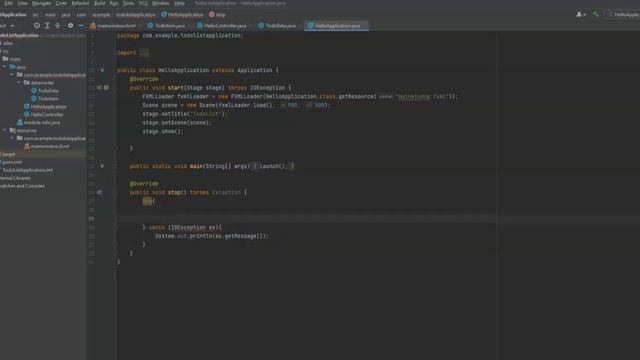
Task: Click run gutter arrow beside class HelloApplication
Action: (102, 70)
